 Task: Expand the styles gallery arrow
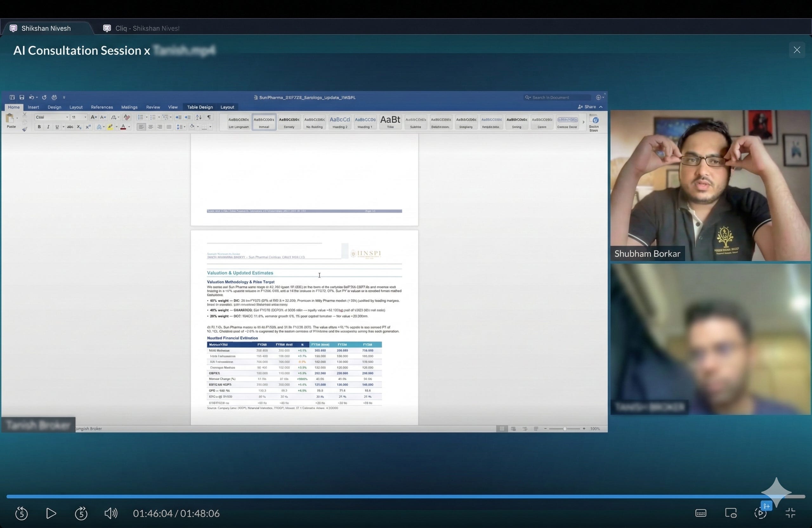(583, 122)
